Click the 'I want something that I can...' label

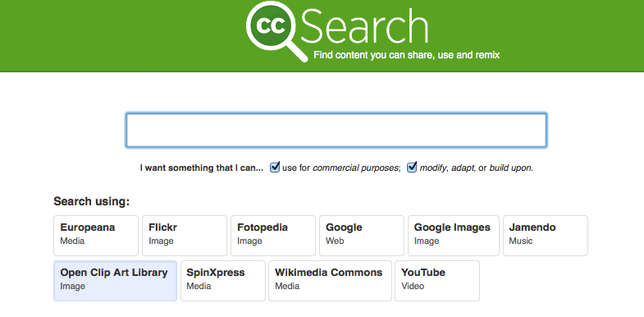tap(202, 168)
